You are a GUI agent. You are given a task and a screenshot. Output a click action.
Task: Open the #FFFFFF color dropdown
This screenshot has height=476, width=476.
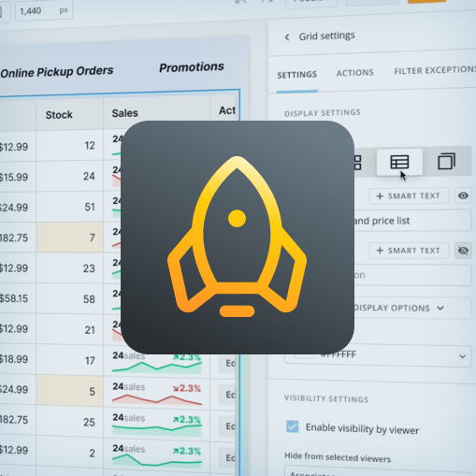(378, 355)
